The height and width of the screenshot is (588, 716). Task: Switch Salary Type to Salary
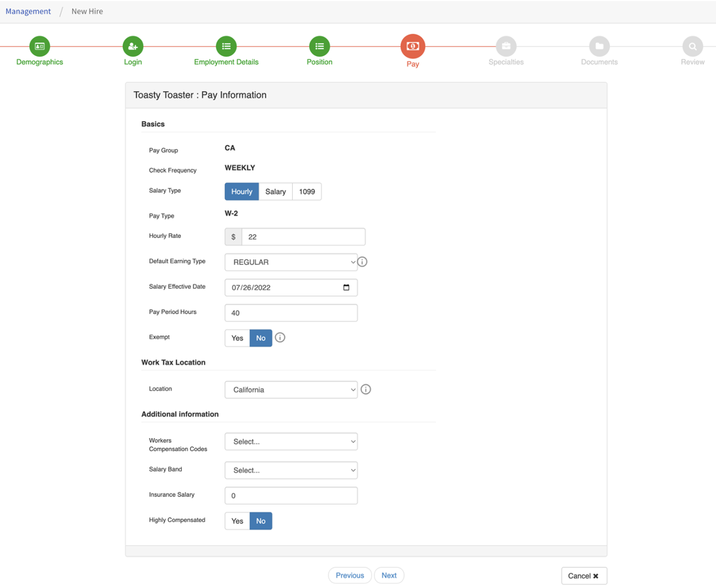click(275, 191)
